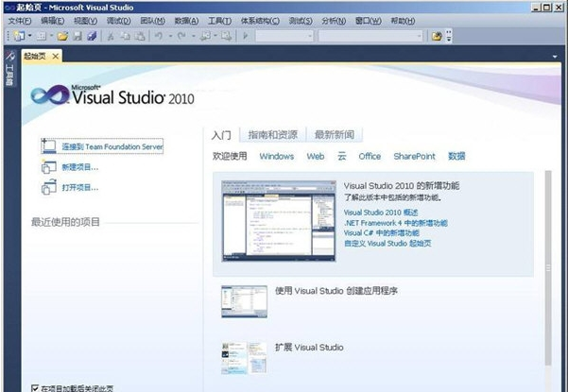Image resolution: width=568 pixels, height=392 pixels.
Task: Select the 起始页 document tab
Action: tap(35, 56)
